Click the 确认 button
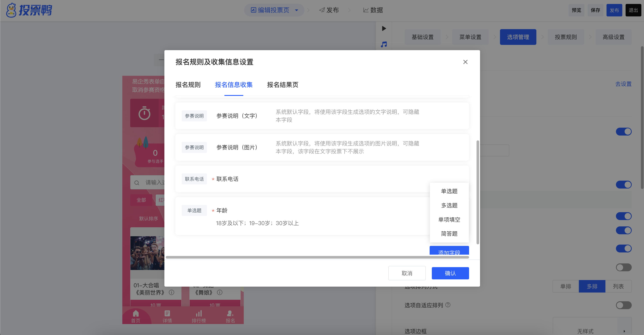The height and width of the screenshot is (335, 644). tap(450, 273)
